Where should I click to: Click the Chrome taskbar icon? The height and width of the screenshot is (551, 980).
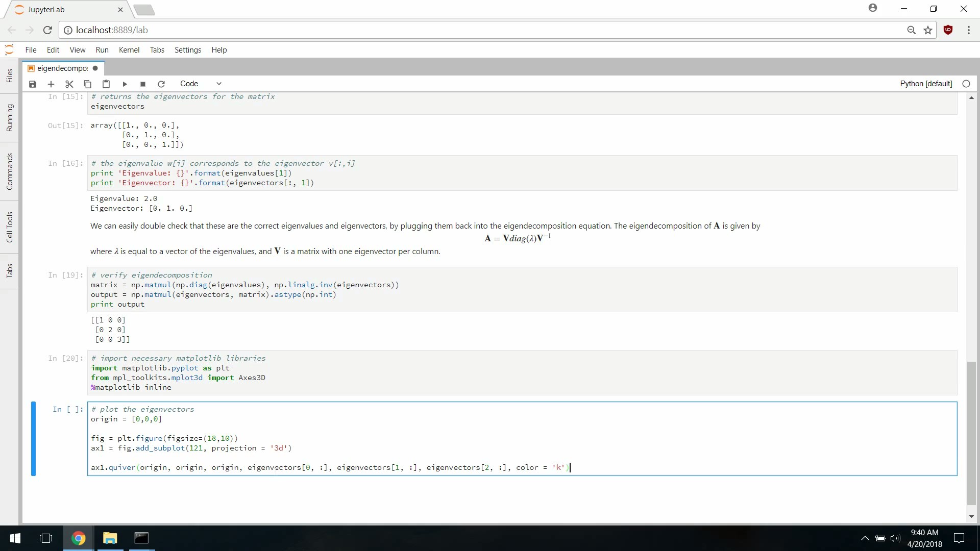(x=78, y=538)
